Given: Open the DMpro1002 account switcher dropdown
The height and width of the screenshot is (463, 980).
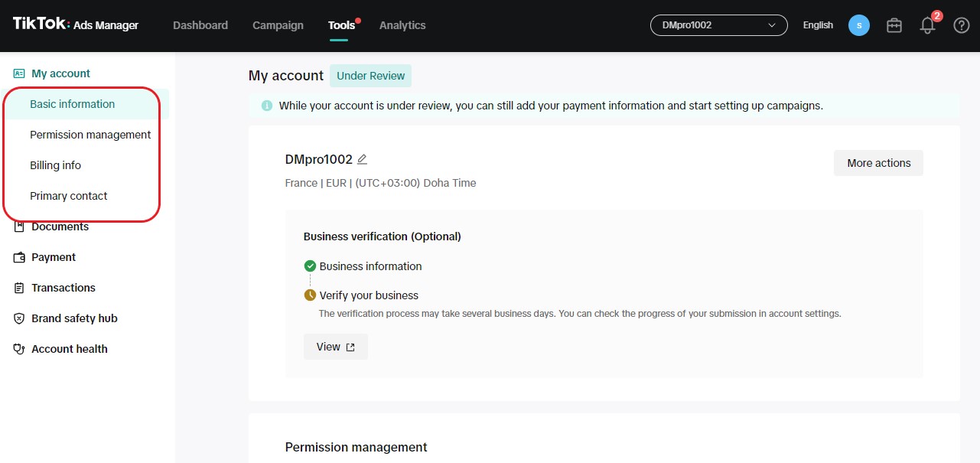Looking at the screenshot, I should [718, 24].
